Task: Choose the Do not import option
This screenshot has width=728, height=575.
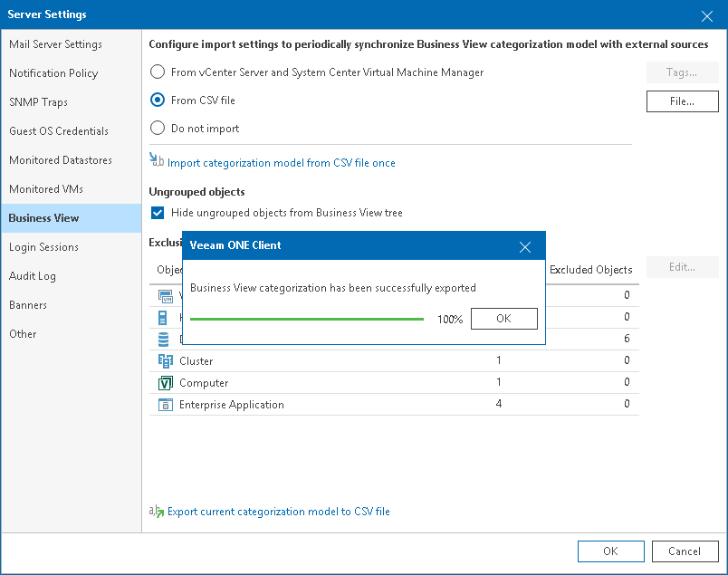Action: point(157,129)
